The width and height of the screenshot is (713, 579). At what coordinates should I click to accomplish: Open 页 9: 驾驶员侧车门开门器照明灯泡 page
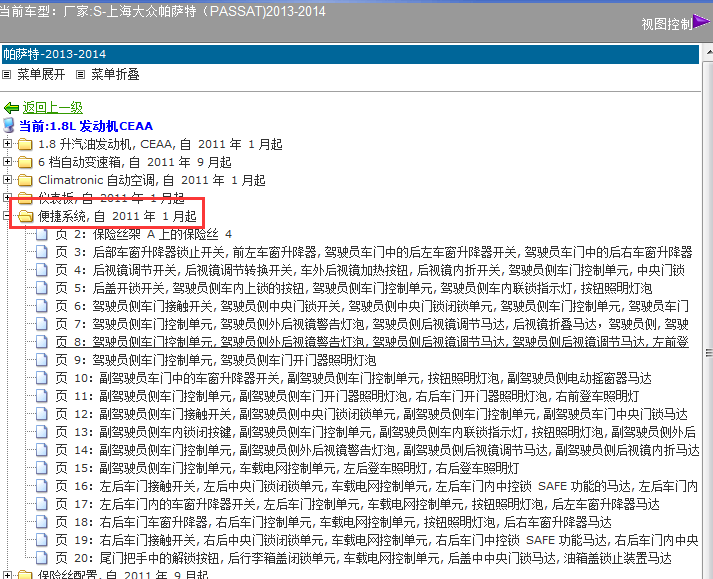pos(216,360)
